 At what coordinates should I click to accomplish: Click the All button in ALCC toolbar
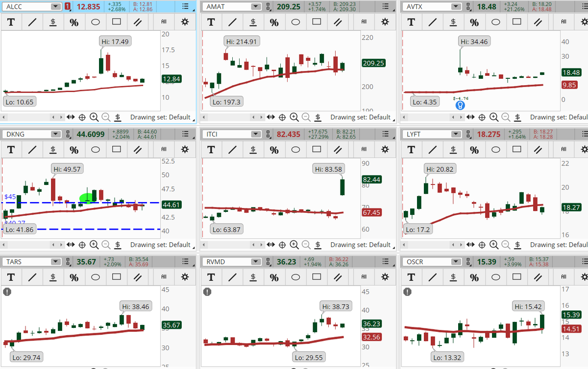tap(164, 22)
